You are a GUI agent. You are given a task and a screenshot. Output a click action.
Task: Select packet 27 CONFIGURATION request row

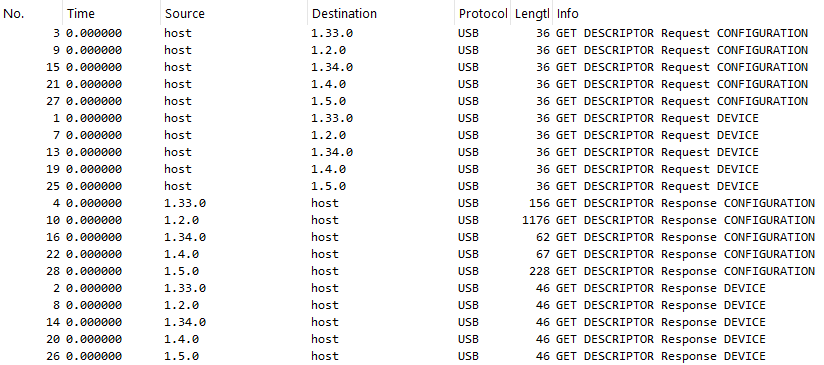pos(412,101)
